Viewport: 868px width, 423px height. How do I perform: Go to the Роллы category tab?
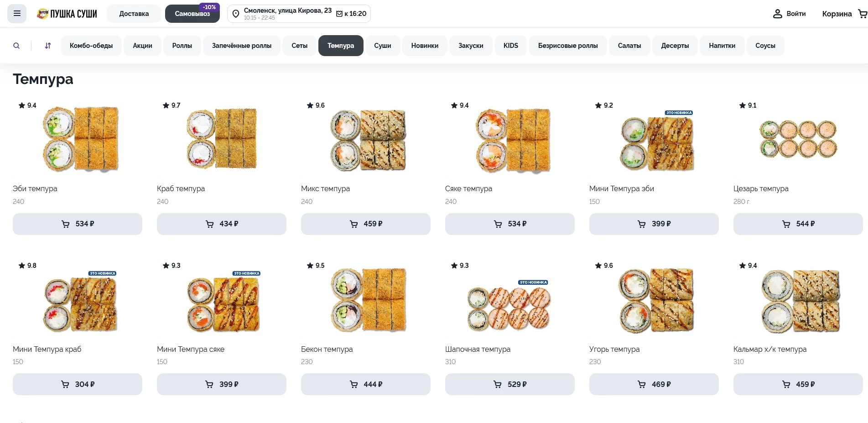click(182, 46)
